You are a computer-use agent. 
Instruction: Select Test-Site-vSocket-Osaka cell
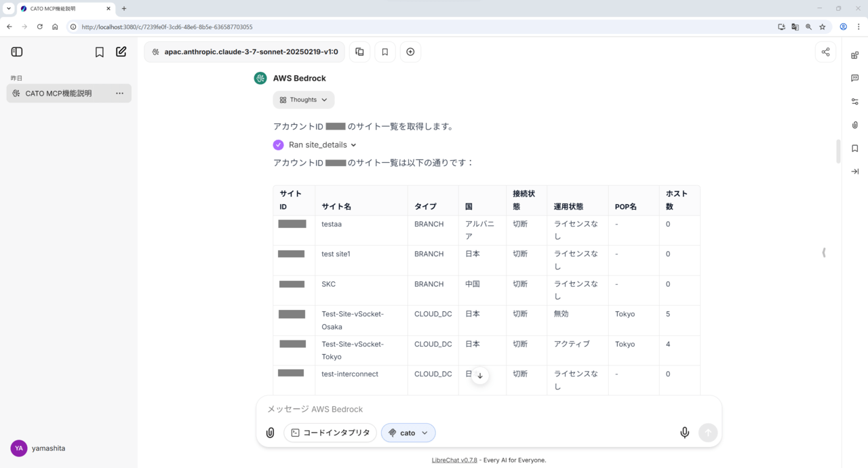pyautogui.click(x=361, y=320)
